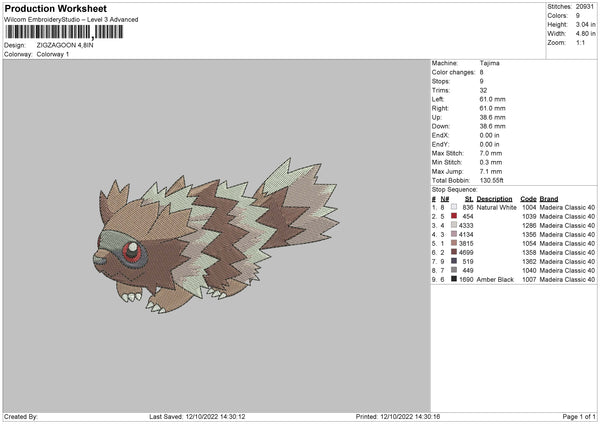
Task: Click thread code '1004'
Action: [x=529, y=207]
